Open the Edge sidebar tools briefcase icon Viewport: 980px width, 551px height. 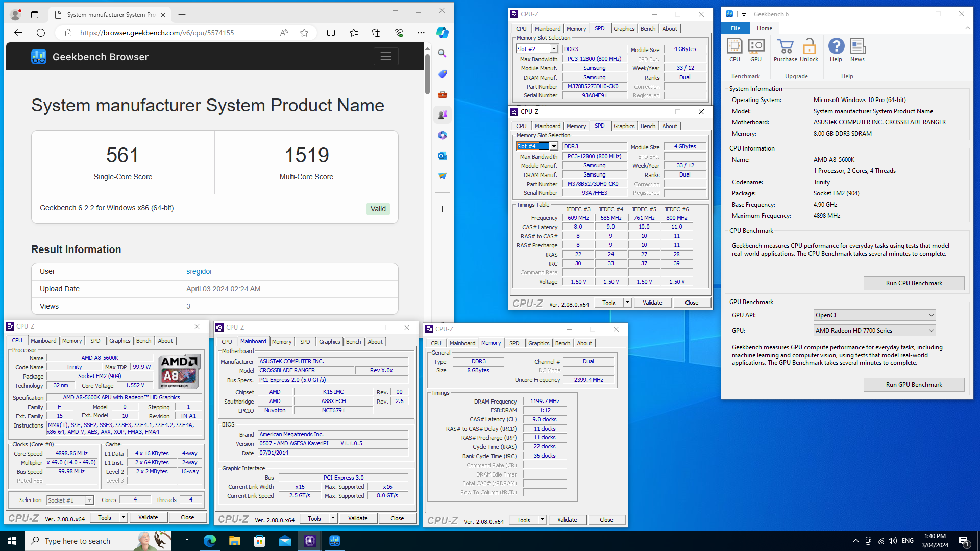tap(442, 94)
